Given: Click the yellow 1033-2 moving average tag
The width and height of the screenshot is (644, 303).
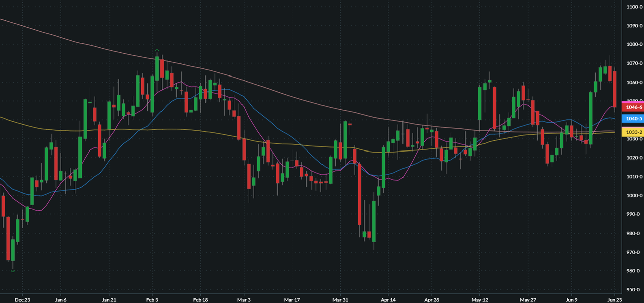Looking at the screenshot, I should pos(633,132).
